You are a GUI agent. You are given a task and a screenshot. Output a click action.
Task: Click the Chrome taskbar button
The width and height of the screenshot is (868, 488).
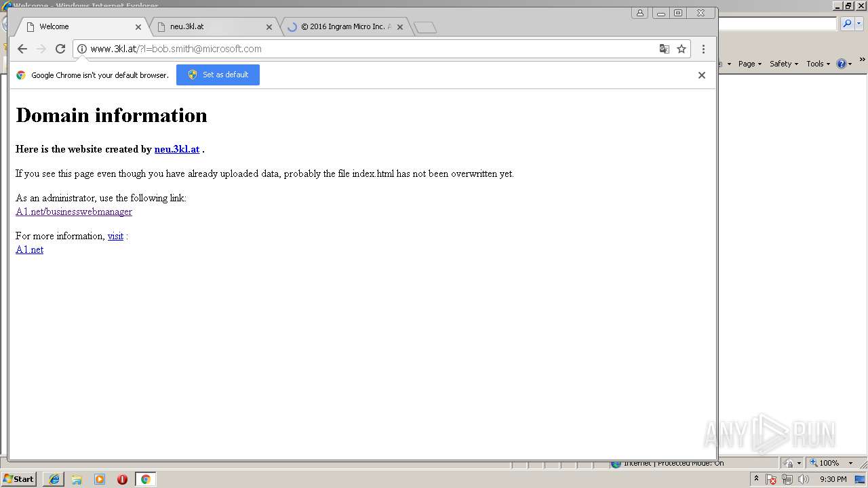(x=145, y=479)
